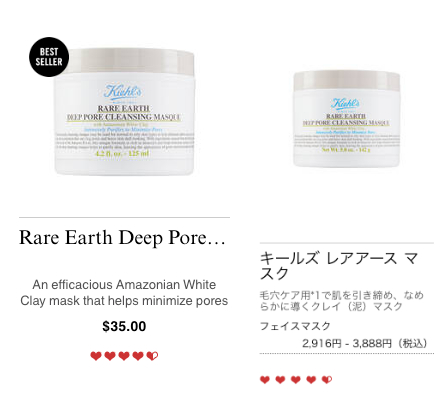Click the half-filled heart in the Japanese listing
Image resolution: width=447 pixels, height=402 pixels.
[327, 380]
